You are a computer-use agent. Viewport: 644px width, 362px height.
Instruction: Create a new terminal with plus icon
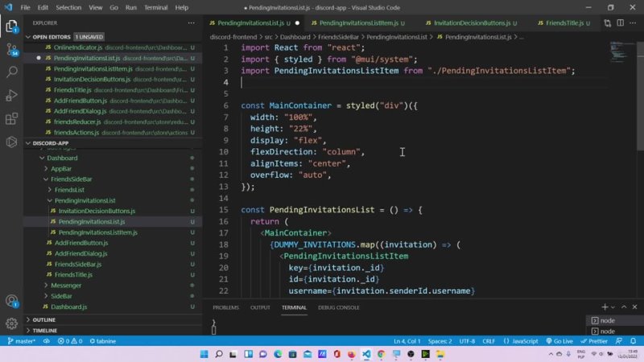pos(605,307)
